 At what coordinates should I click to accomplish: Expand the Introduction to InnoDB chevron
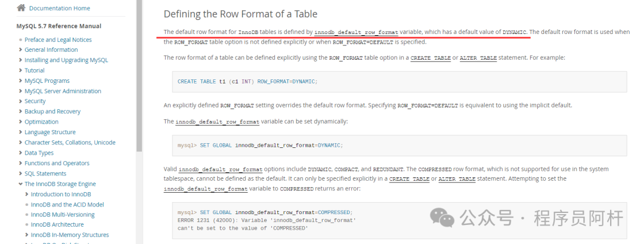pos(27,194)
